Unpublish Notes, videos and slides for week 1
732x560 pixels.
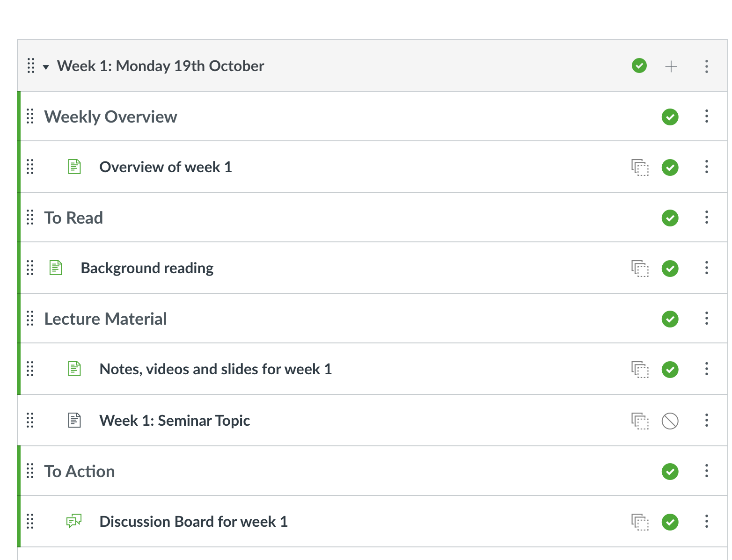tap(670, 369)
